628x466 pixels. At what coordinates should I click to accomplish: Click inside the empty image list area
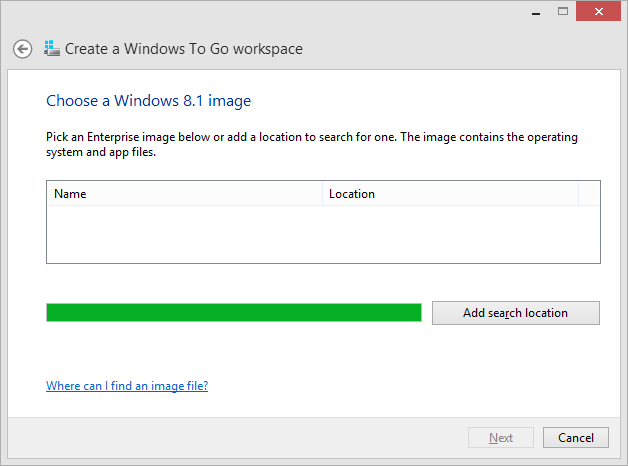322,234
